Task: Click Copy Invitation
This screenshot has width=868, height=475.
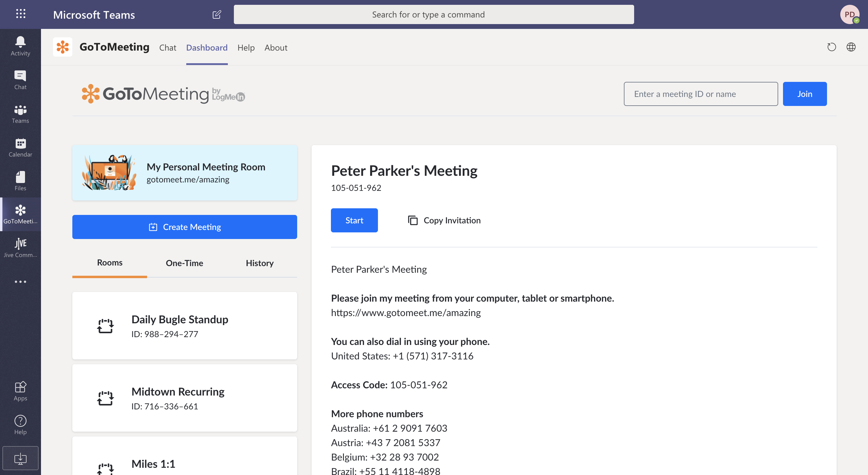Action: 444,221
